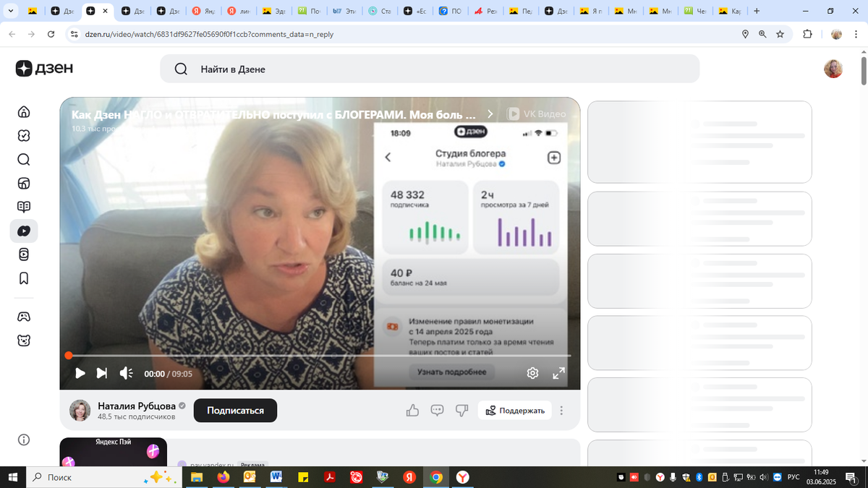Open the Chrome extensions puzzle icon

(x=808, y=34)
